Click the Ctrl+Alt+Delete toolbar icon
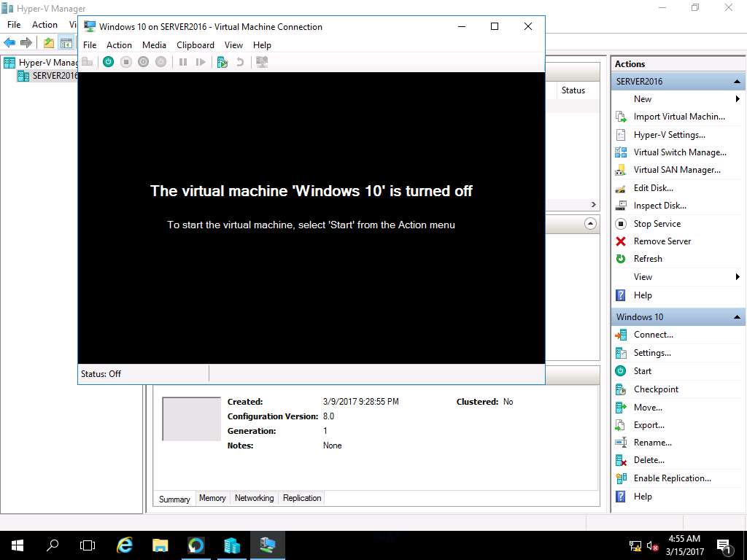 [88, 61]
